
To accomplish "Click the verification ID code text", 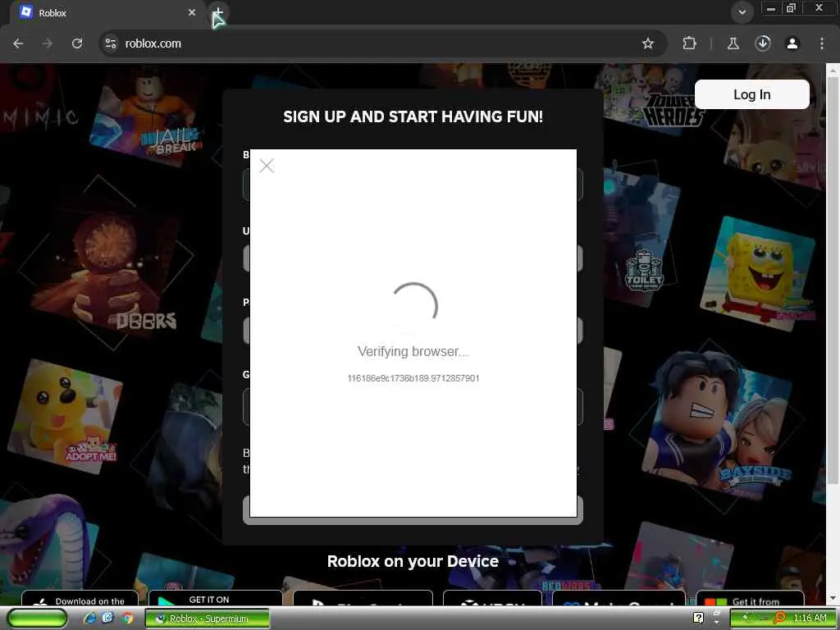I will click(x=413, y=378).
